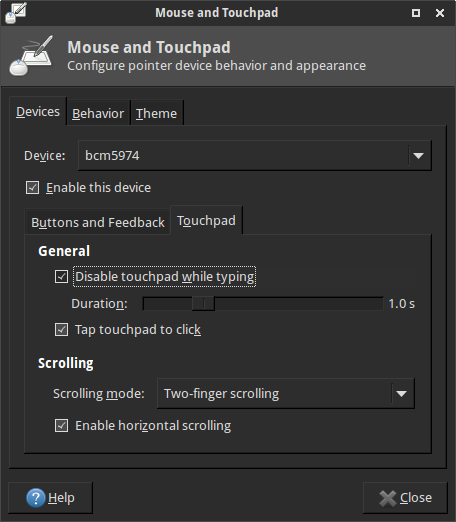Click the mouse and tablet header icon
The image size is (456, 522).
click(x=31, y=56)
